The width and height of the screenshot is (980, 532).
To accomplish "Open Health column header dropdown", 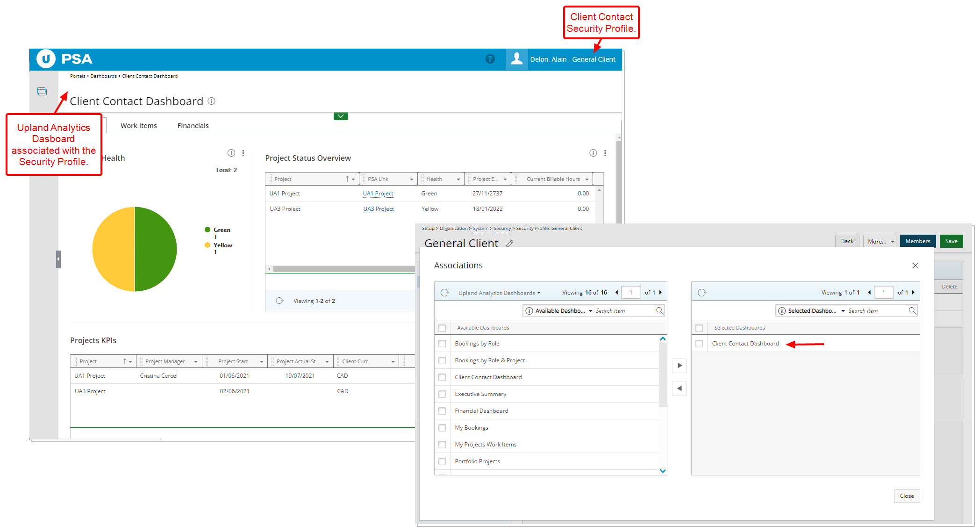I will pos(458,179).
